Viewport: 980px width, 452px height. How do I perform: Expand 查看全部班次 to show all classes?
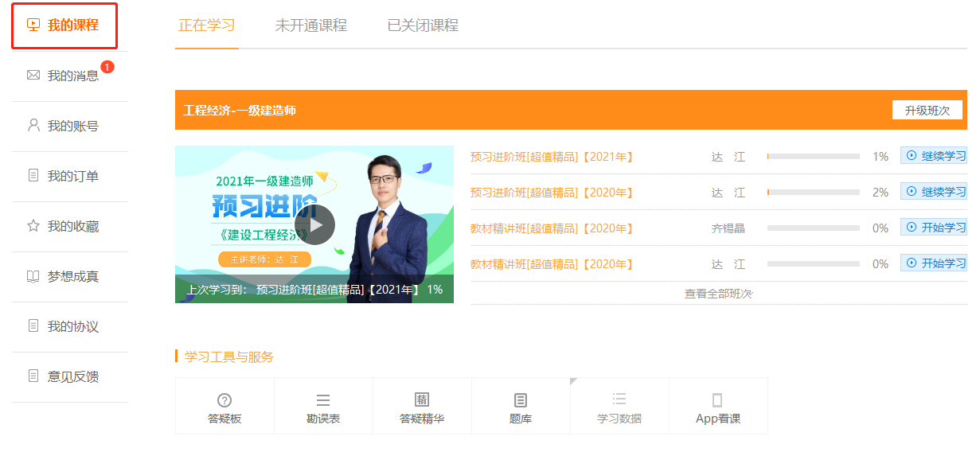coord(717,294)
